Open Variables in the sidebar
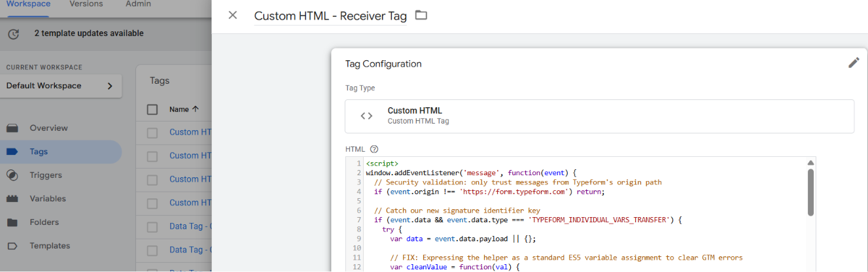The width and height of the screenshot is (868, 272). [48, 199]
